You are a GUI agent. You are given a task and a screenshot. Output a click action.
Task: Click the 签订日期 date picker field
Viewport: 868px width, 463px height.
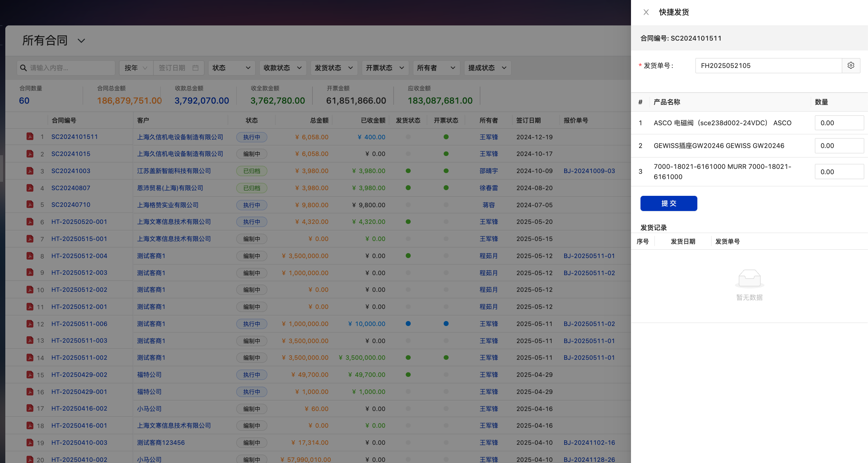[179, 68]
